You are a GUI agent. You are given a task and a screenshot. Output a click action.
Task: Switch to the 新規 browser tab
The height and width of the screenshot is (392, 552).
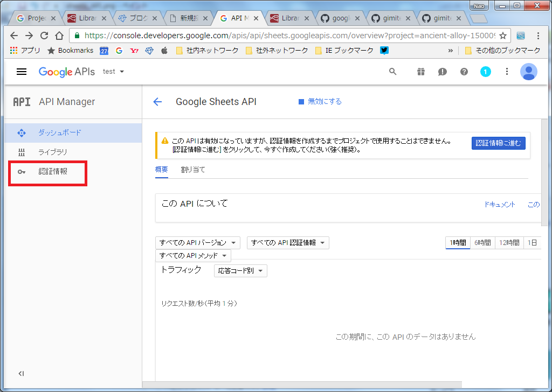coord(188,18)
